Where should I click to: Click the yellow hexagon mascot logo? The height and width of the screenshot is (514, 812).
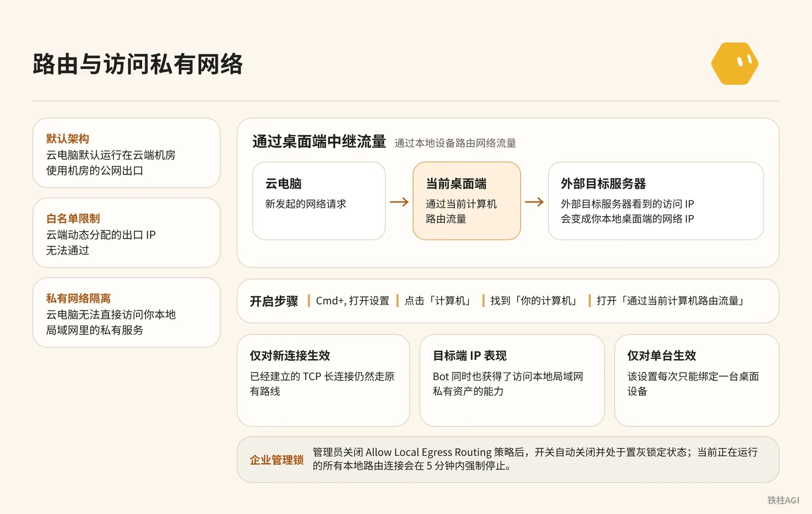[x=734, y=63]
